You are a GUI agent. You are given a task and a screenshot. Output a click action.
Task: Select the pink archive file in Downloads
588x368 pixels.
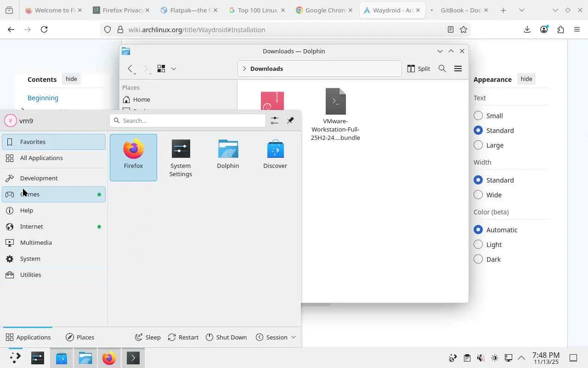[x=272, y=101]
